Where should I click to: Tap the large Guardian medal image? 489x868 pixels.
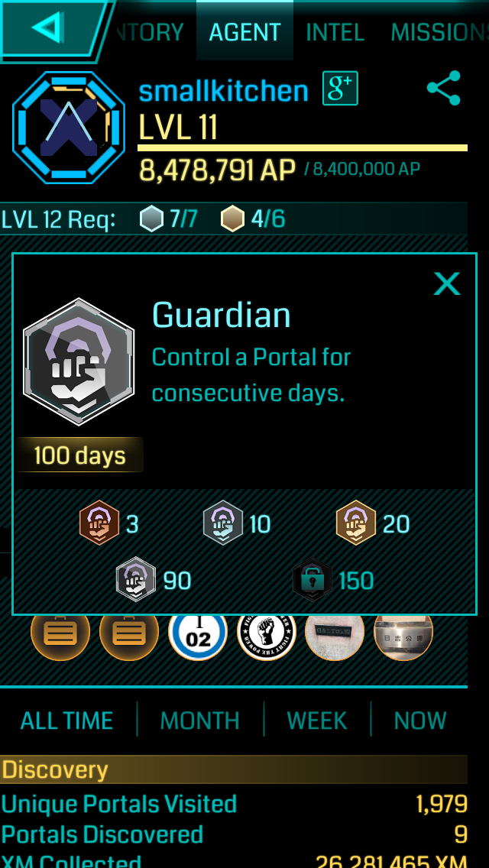(79, 362)
